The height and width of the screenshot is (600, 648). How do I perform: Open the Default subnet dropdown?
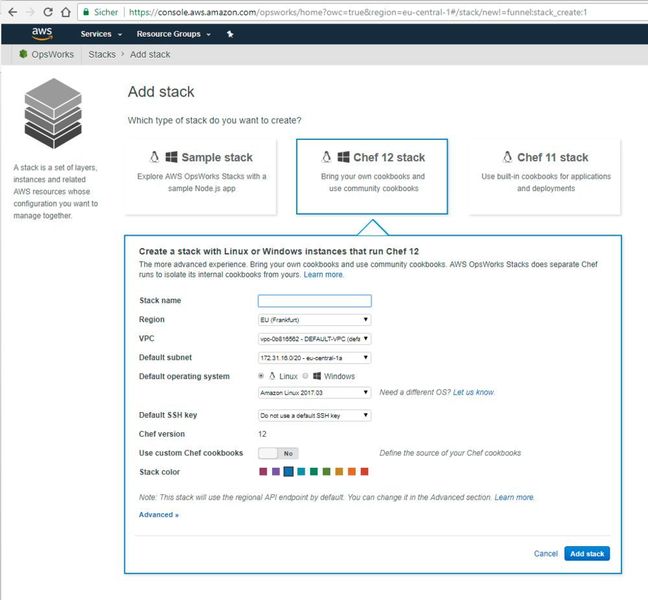314,358
